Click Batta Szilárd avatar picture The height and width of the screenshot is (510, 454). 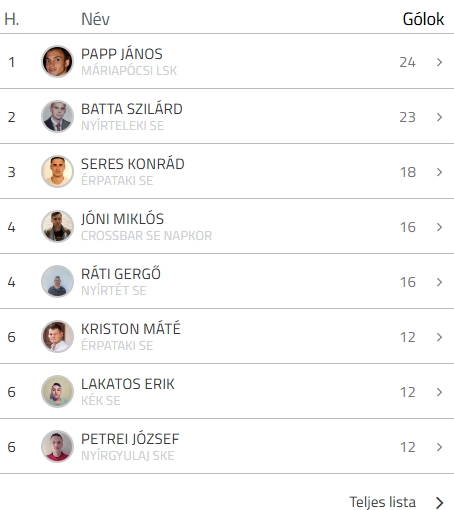[x=57, y=117]
